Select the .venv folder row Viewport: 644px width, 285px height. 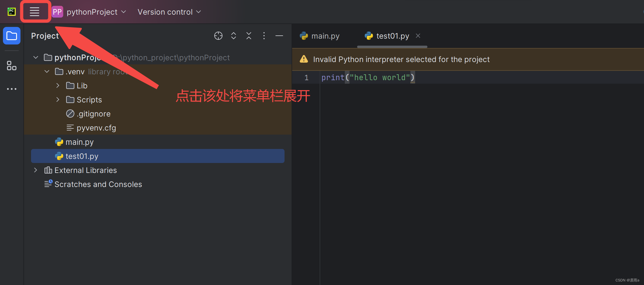[x=158, y=71]
